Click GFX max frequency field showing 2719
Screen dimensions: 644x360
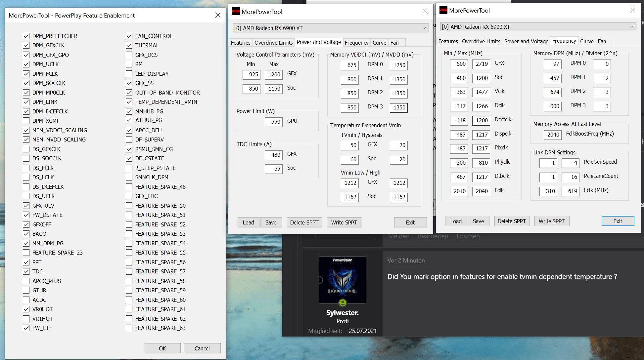click(x=481, y=64)
